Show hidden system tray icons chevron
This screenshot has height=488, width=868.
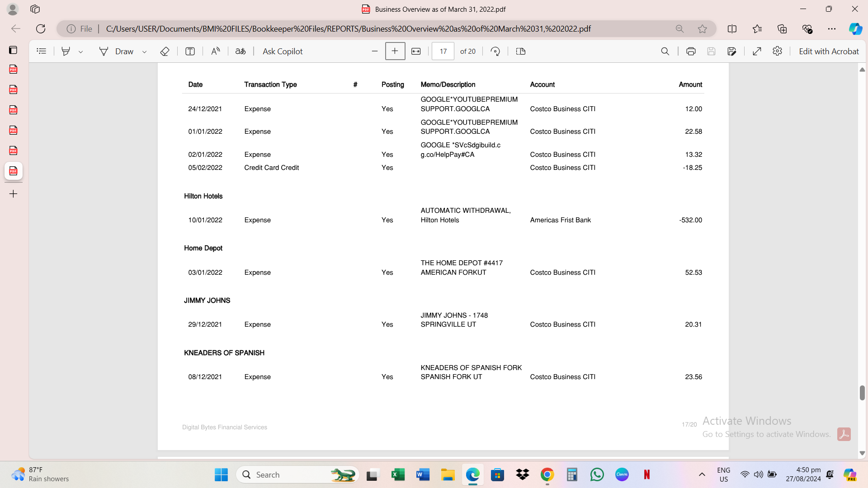click(x=702, y=475)
